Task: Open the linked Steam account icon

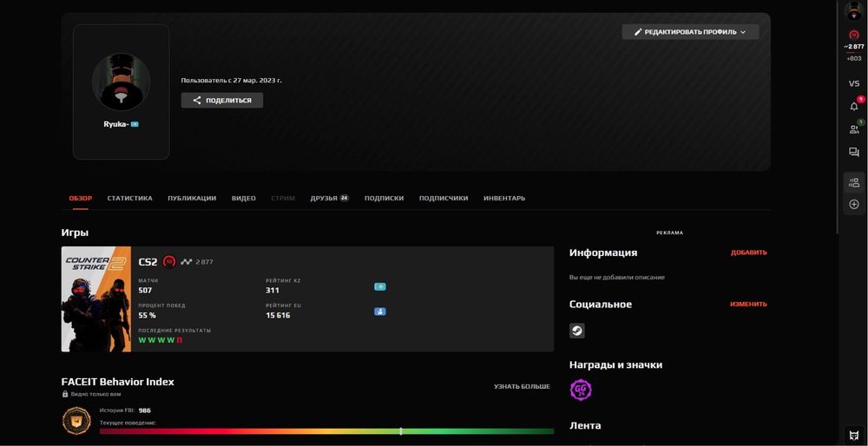Action: pyautogui.click(x=577, y=331)
